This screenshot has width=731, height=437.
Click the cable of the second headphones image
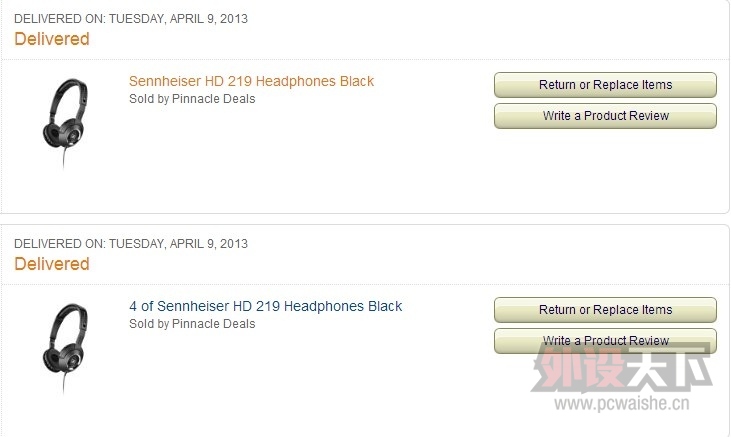click(64, 382)
